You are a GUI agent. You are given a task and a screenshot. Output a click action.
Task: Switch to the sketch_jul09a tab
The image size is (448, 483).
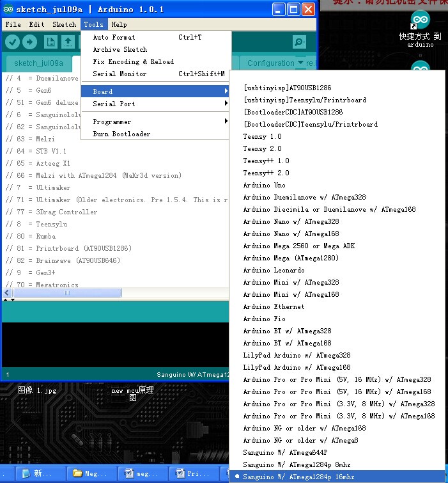click(38, 63)
